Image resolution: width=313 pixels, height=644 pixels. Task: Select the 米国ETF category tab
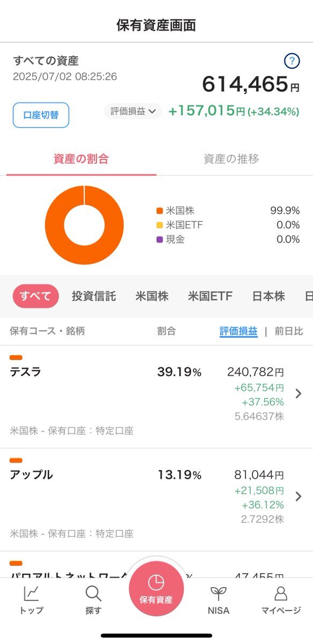click(210, 296)
